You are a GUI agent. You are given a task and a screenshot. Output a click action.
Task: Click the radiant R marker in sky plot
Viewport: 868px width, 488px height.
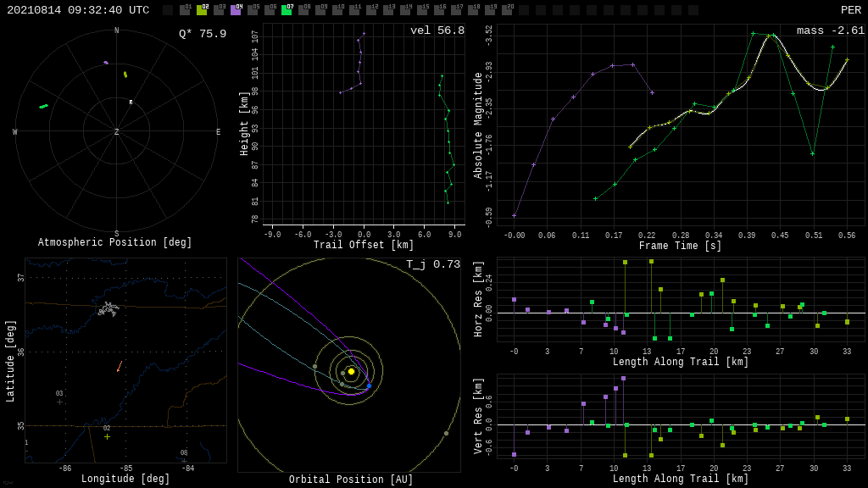click(131, 103)
